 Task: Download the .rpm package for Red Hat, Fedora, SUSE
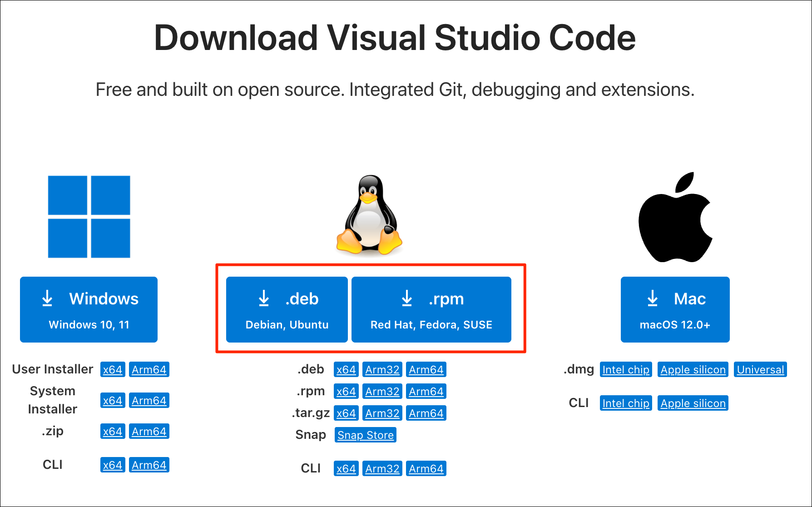[x=431, y=309]
